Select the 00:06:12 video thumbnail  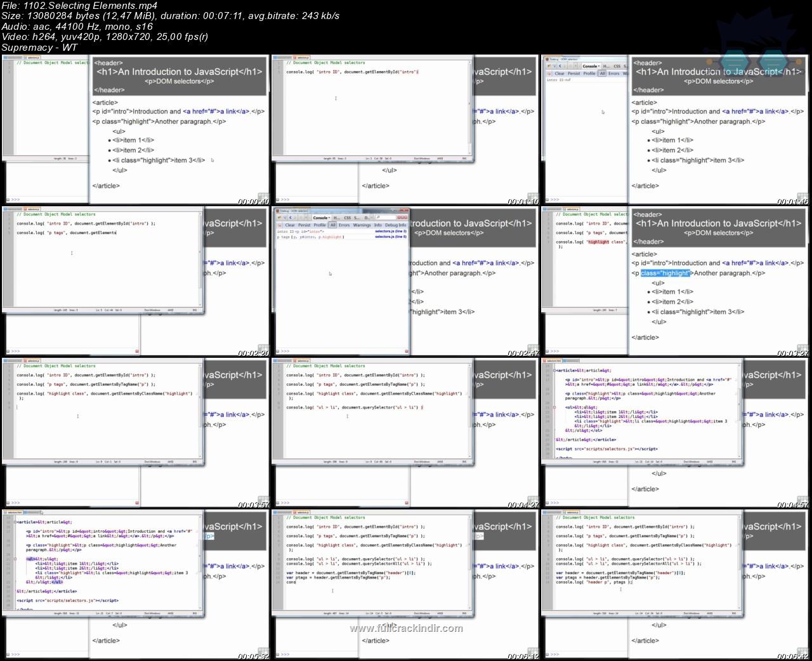[x=405, y=584]
